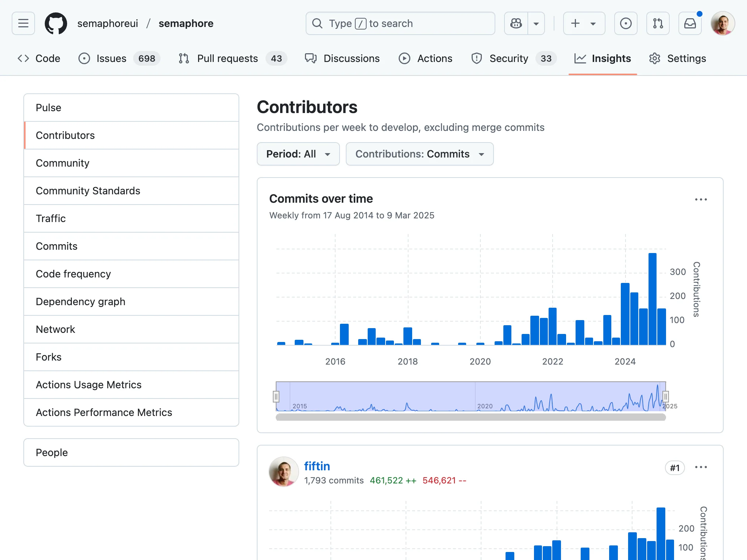747x560 pixels.
Task: Focus the 'Type / to search' field
Action: coord(400,23)
